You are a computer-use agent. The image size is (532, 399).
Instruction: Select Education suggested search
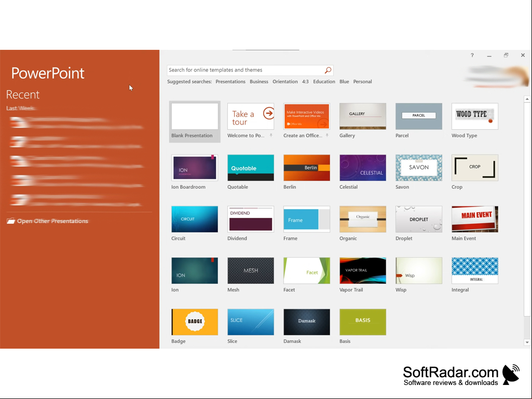point(324,81)
